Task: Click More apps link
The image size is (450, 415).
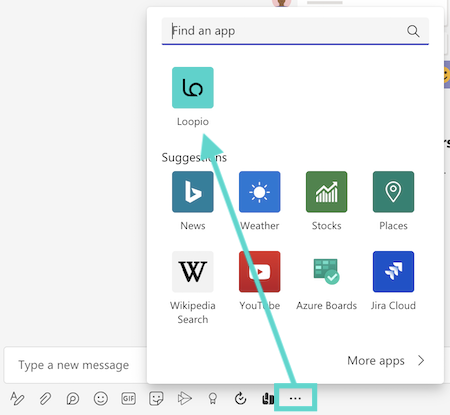Action: (376, 361)
